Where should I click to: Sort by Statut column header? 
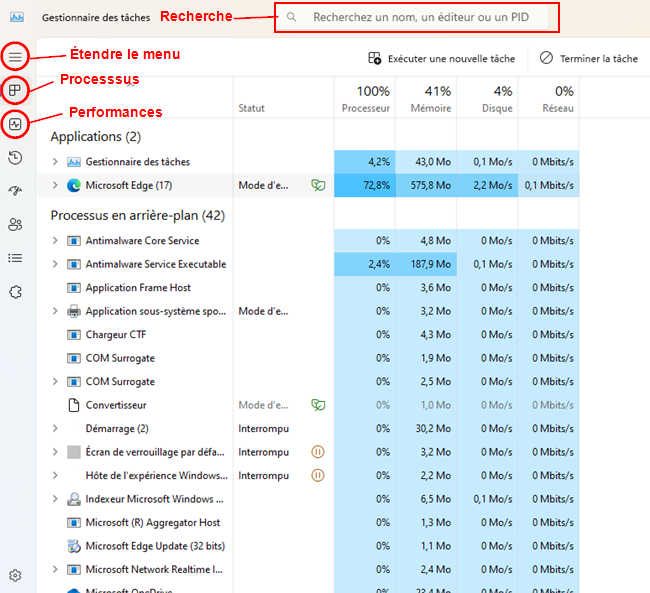(x=251, y=108)
